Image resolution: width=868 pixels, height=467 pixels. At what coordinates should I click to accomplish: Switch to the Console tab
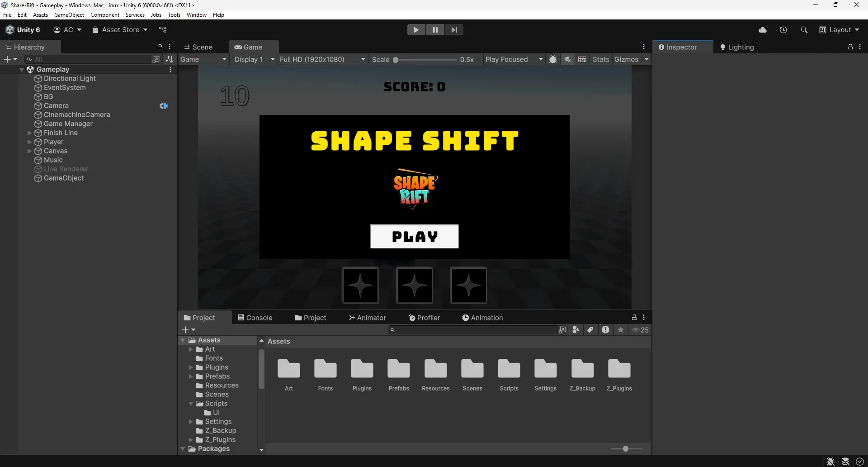click(255, 318)
